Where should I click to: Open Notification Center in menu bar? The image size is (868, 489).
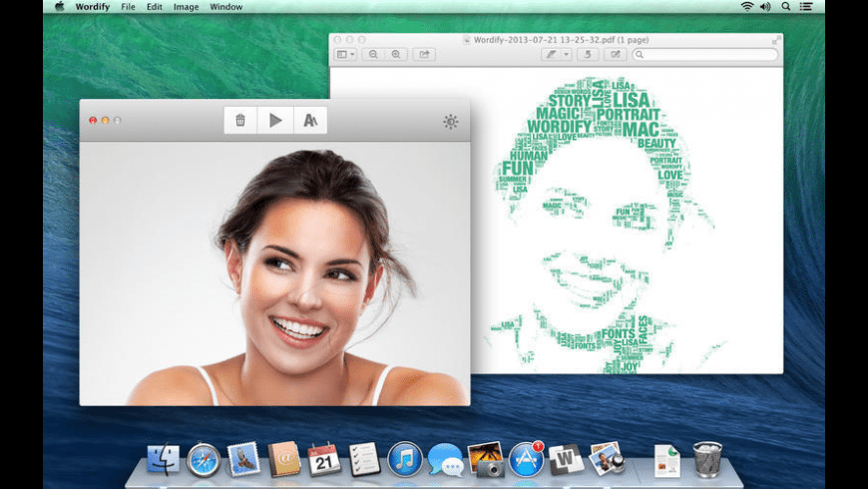click(x=806, y=7)
